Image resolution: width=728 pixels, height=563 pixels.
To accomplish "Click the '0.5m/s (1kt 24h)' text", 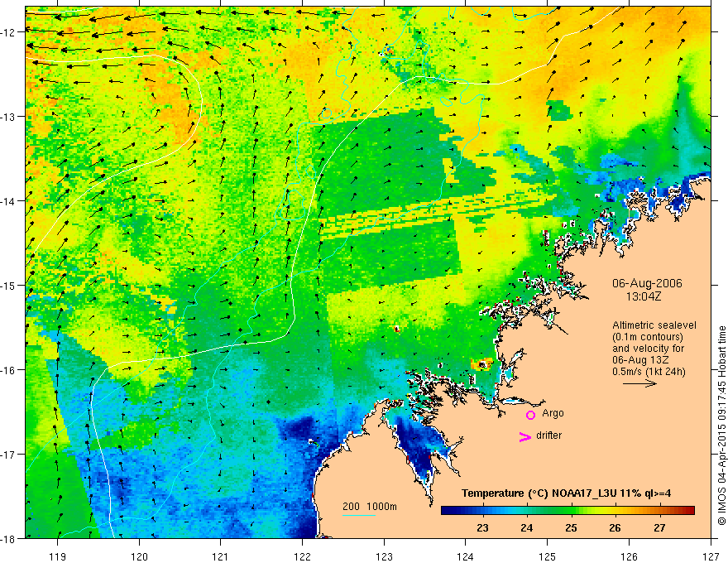I will pos(649,372).
